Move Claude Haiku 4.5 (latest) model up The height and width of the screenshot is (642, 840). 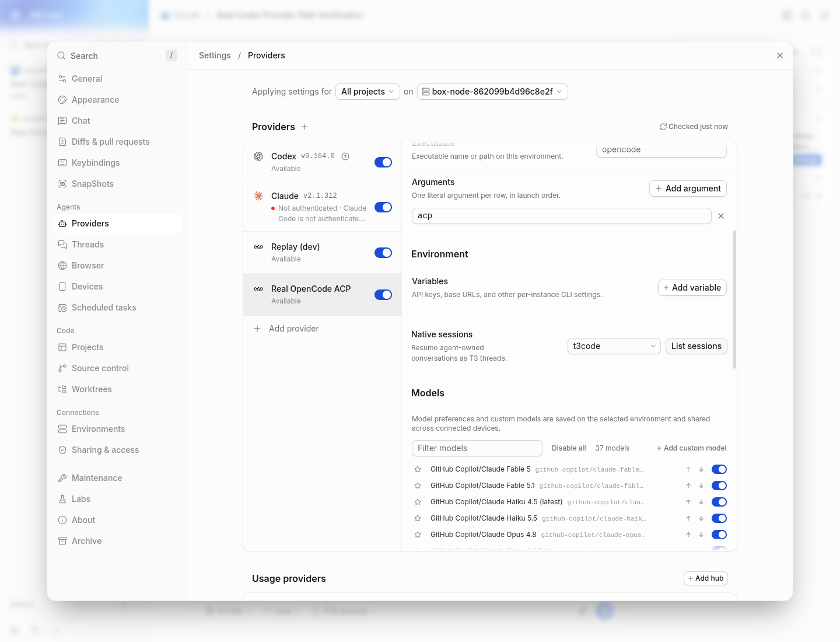[x=688, y=502]
